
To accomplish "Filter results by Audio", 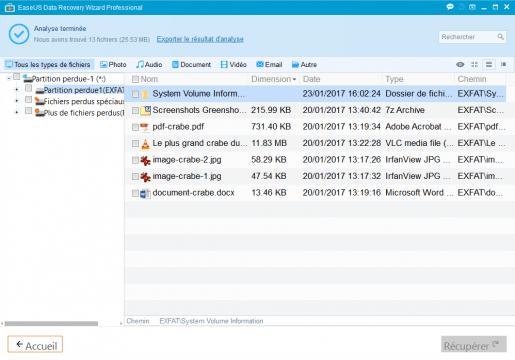I will (149, 65).
